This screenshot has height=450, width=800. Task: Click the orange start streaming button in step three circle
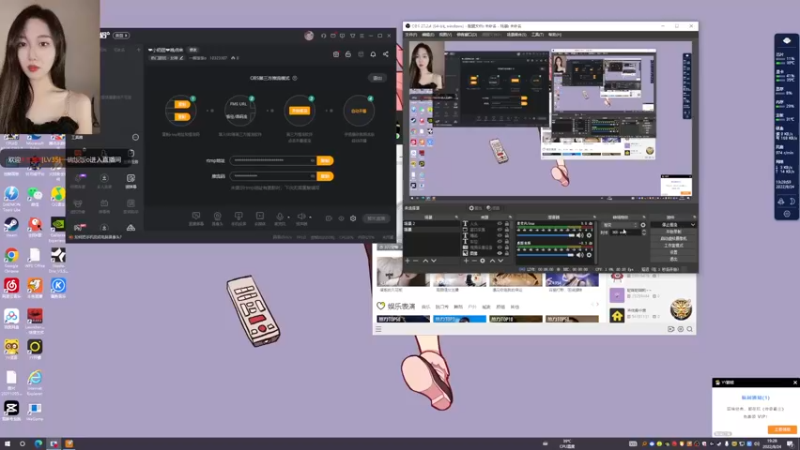299,111
